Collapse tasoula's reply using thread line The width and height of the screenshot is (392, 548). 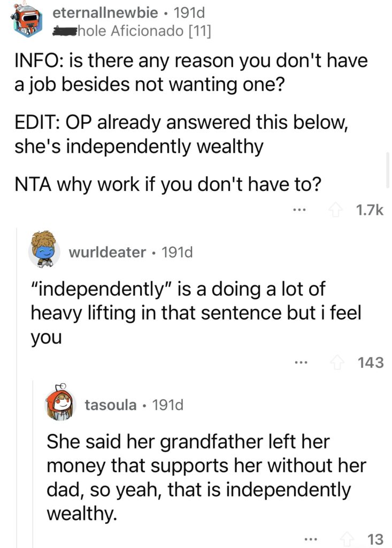(x=33, y=464)
